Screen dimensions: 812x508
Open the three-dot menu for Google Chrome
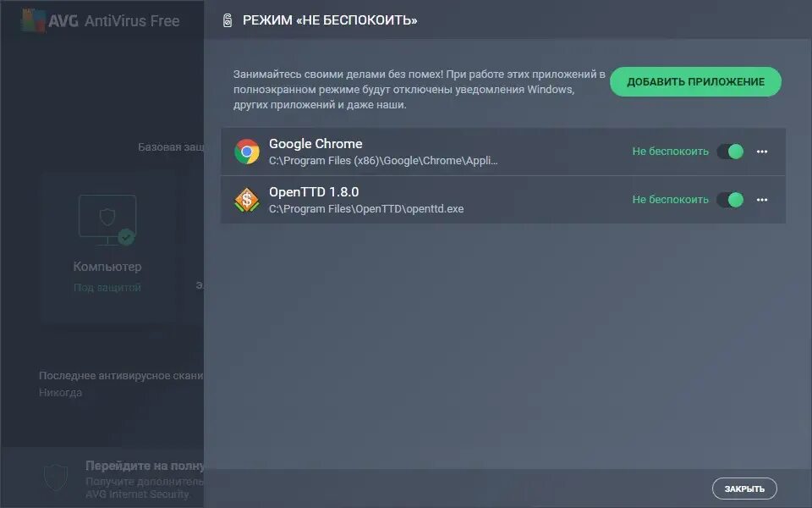pos(762,152)
